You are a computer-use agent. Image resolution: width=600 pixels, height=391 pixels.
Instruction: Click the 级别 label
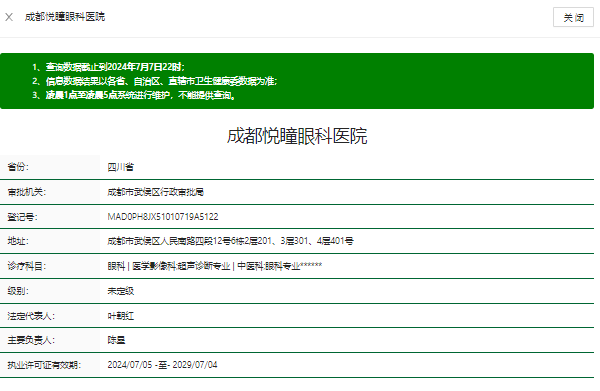click(18, 291)
